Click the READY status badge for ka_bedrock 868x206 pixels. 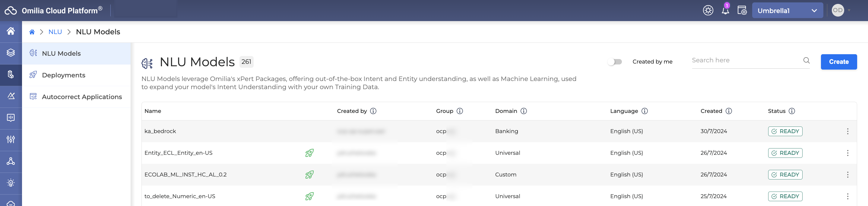[x=785, y=131]
